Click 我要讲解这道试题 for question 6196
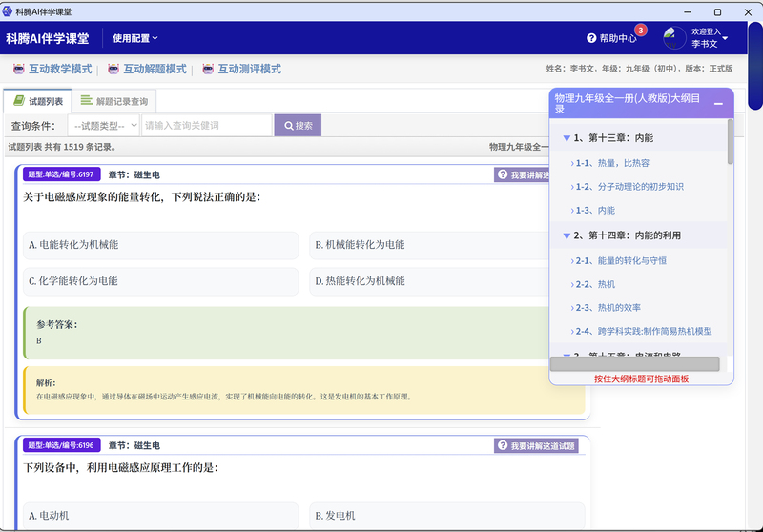 (x=536, y=445)
